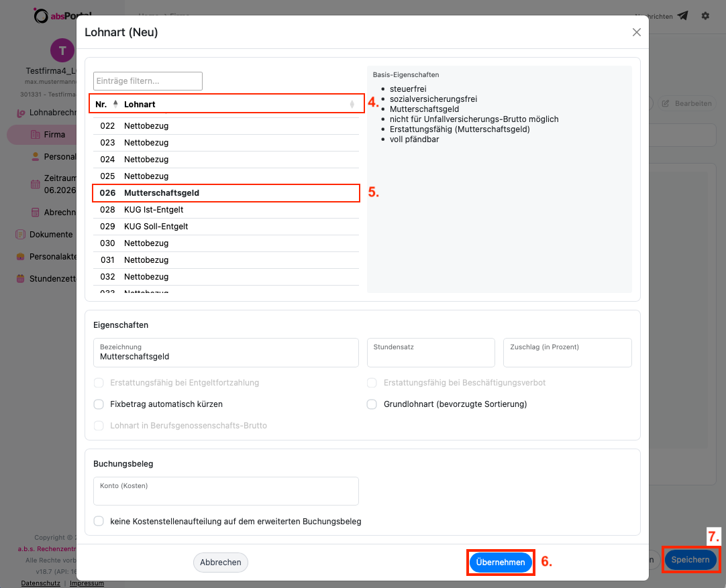Image resolution: width=726 pixels, height=588 pixels.
Task: Open the settings gear icon
Action: click(x=705, y=15)
